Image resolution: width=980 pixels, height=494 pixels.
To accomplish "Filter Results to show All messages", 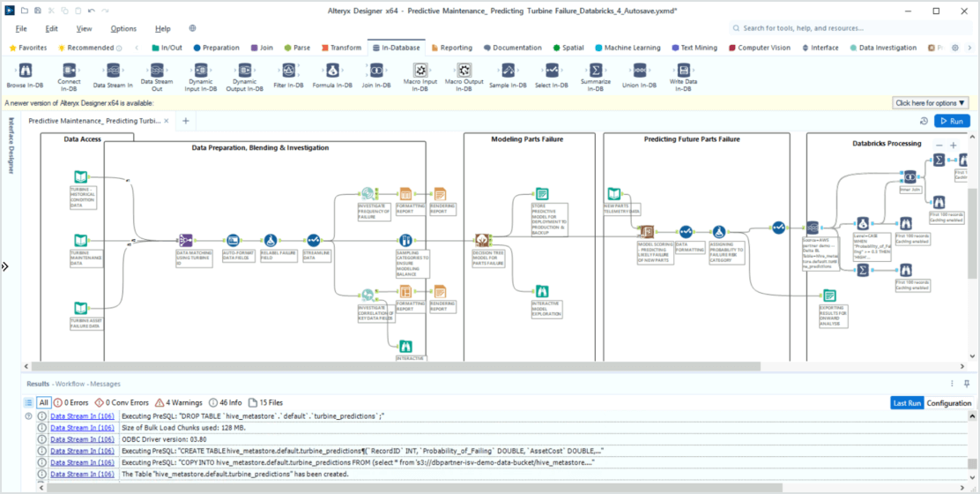I will 43,402.
